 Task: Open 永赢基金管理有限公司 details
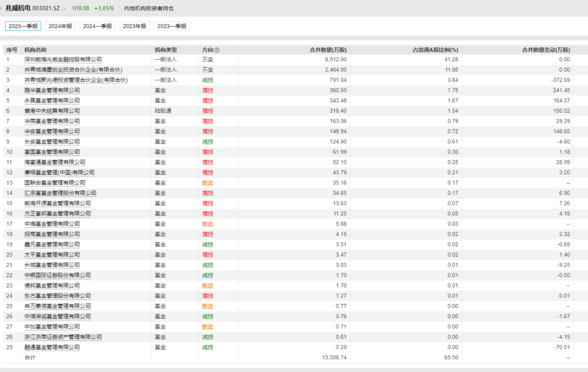click(52, 101)
